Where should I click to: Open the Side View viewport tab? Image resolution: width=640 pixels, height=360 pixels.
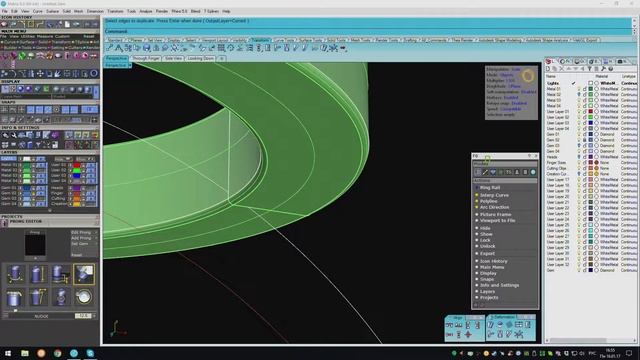(x=173, y=58)
